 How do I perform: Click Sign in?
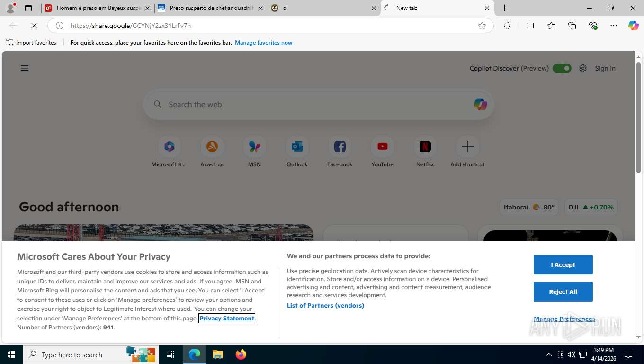point(605,68)
